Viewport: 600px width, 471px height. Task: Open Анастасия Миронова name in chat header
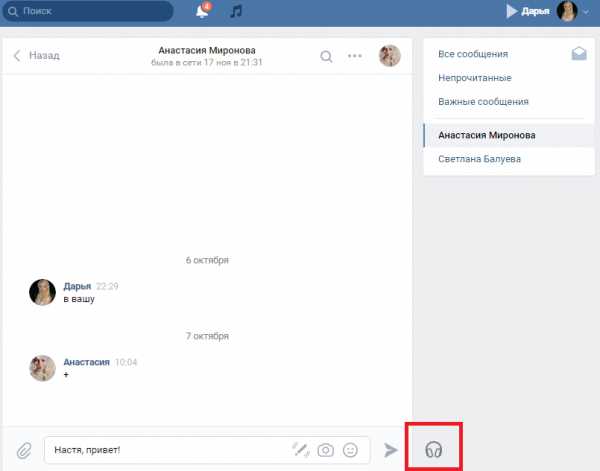207,50
